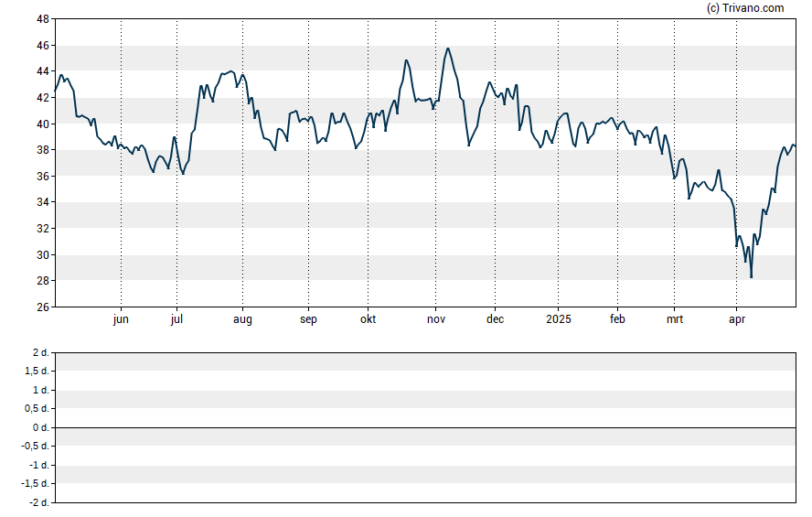Click the 34 price axis value
This screenshot has height=517, width=812.
43,202
